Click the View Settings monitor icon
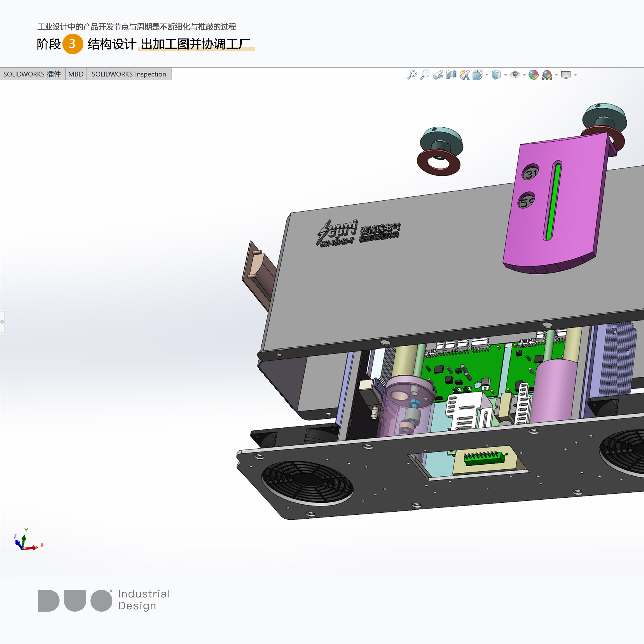The image size is (644, 644). (x=566, y=75)
